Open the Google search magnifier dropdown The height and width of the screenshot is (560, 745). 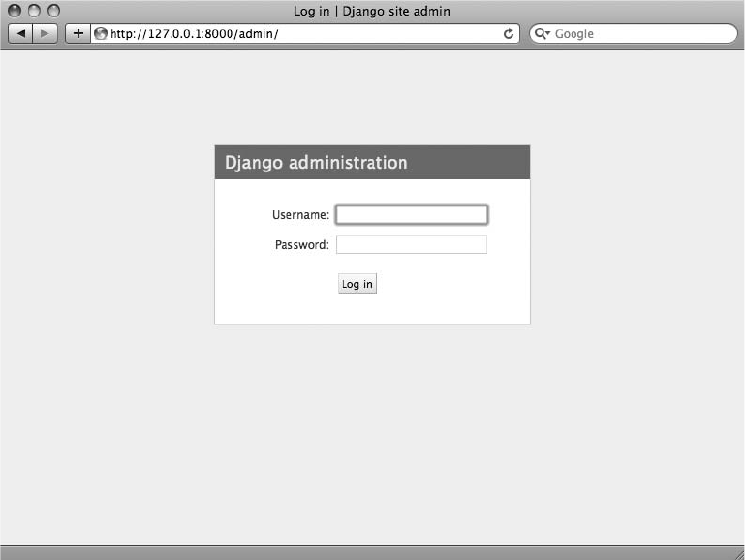click(x=542, y=34)
